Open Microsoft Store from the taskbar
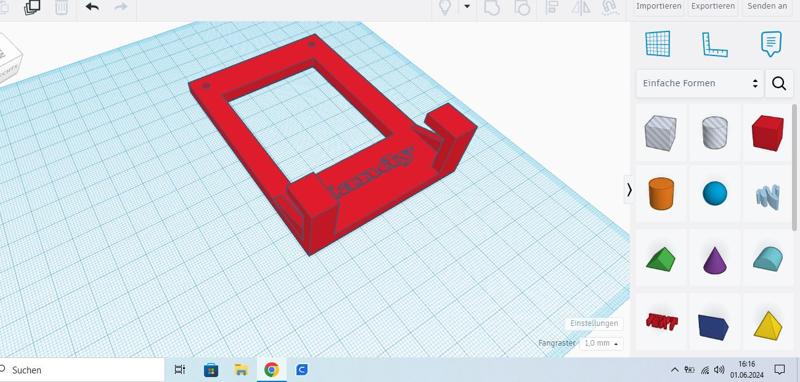The height and width of the screenshot is (382, 800). (211, 370)
